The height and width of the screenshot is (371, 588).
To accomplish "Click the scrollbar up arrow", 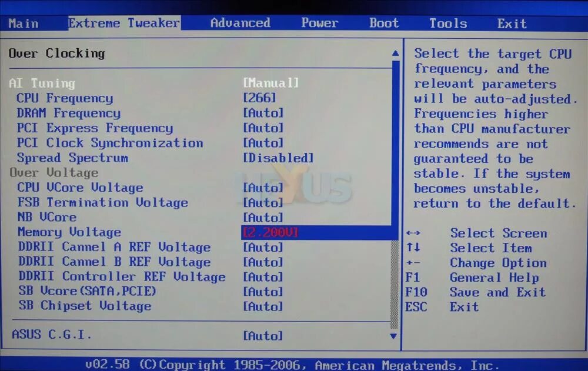I will tap(395, 54).
